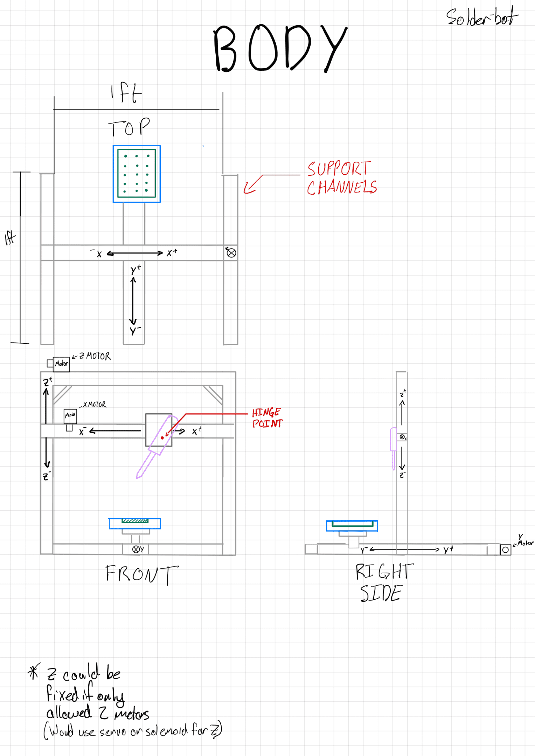
Task: Click the RIGHT SIDE view label
Action: pos(384,582)
